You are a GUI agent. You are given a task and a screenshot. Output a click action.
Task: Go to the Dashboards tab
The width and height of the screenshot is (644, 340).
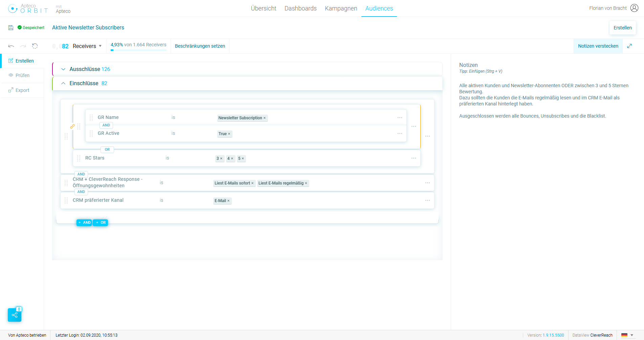pos(301,8)
